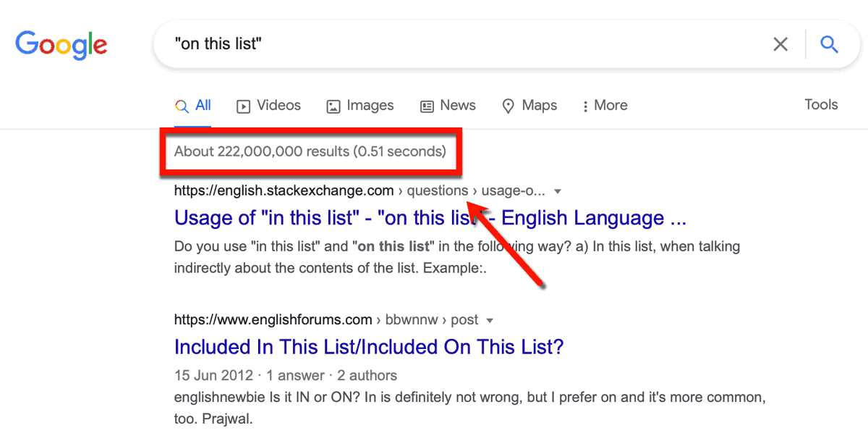Click the blue magnifying glass search icon

point(829,44)
